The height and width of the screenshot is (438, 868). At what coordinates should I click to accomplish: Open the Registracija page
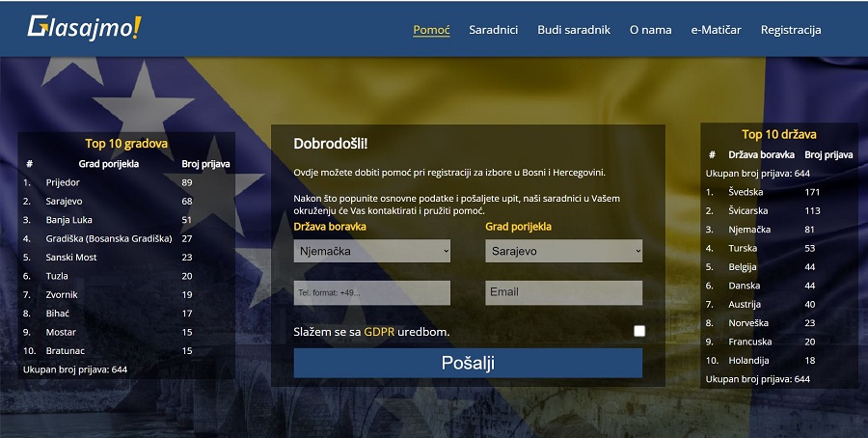[791, 30]
